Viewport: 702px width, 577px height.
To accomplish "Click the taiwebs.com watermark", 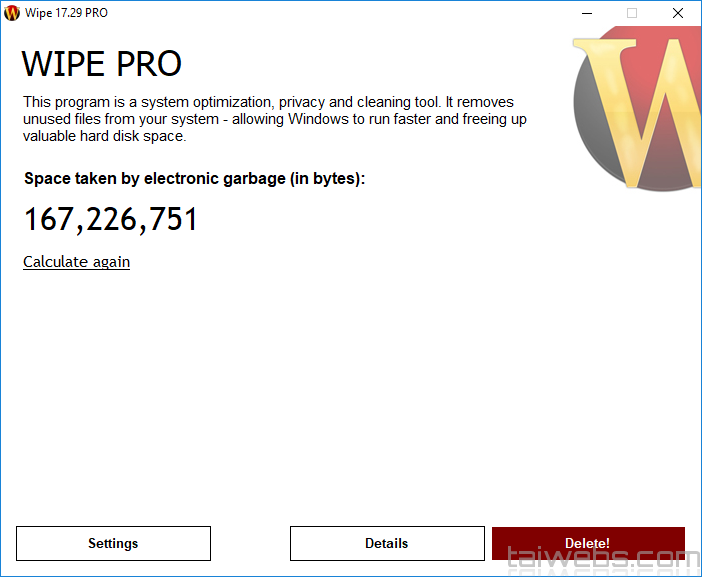I will click(601, 559).
